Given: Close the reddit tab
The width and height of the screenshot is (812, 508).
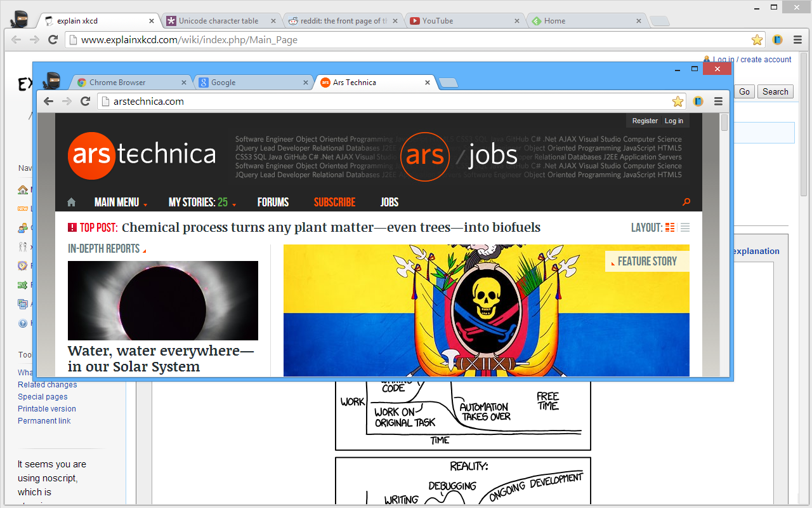Looking at the screenshot, I should (396, 21).
